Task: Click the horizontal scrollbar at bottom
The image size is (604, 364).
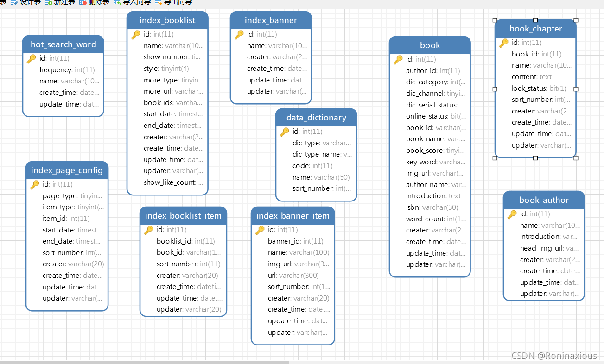Action: point(145,362)
